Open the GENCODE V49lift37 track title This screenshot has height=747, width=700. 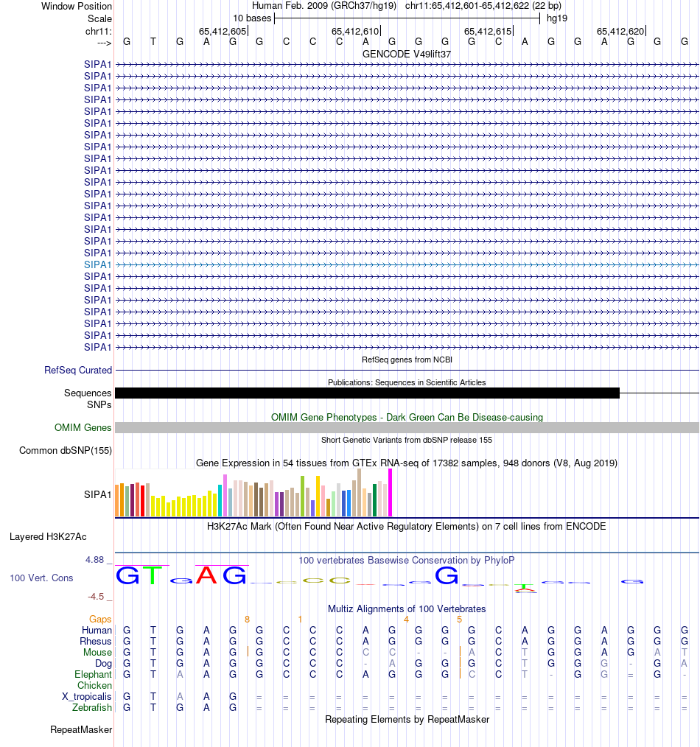tap(407, 54)
